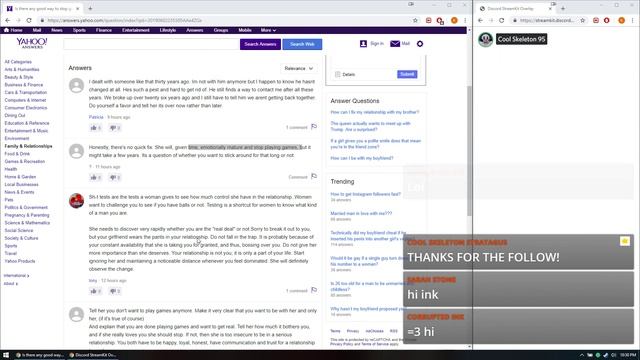Expand About in the sidebar
640x360 pixels.
coord(11,284)
